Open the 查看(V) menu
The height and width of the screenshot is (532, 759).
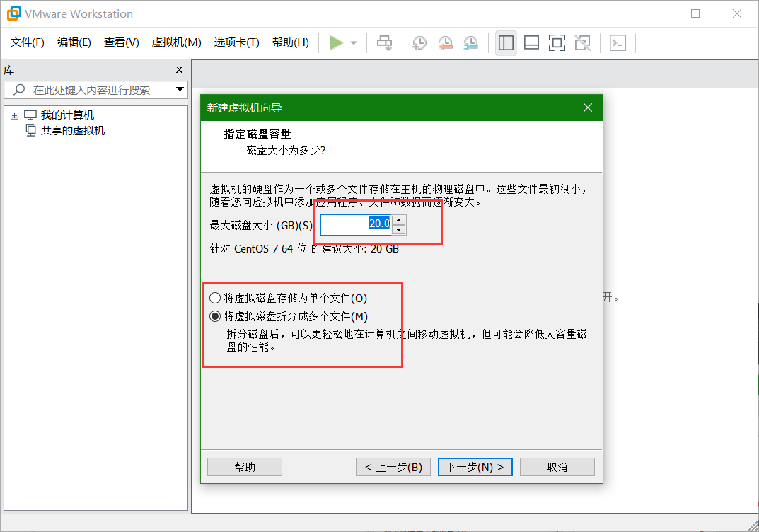tap(122, 42)
